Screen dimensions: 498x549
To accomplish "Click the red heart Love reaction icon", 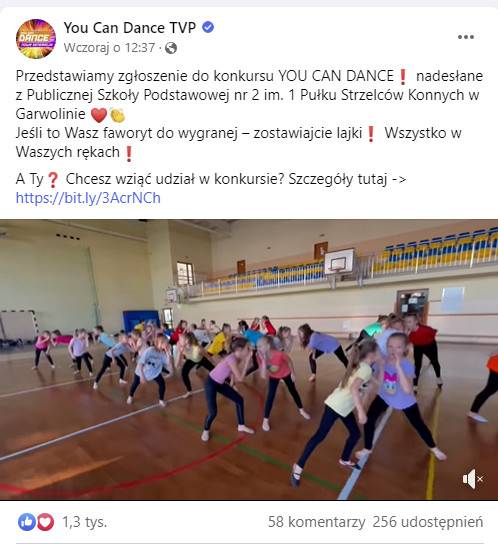I will point(45,522).
